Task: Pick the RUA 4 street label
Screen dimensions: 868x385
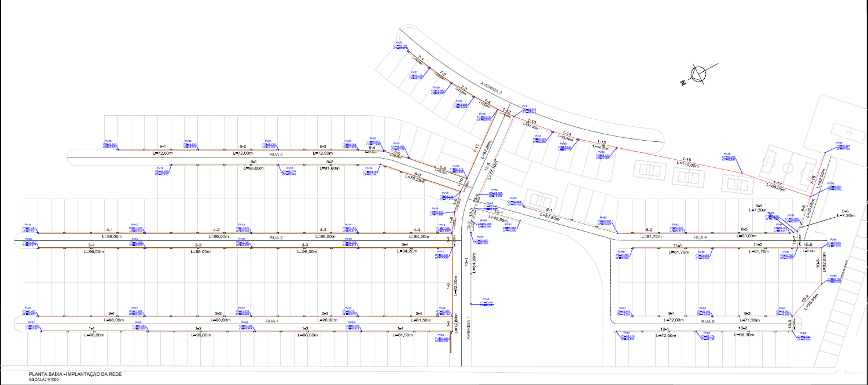Action: 700,237
